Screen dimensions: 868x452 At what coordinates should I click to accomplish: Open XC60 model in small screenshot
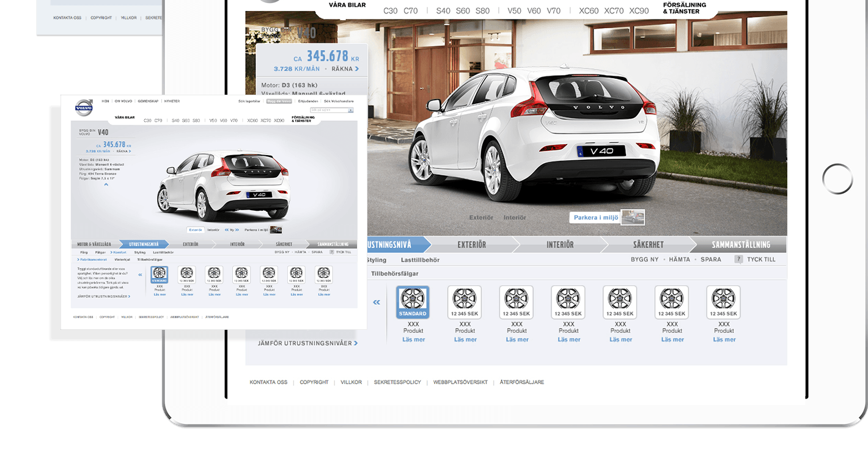click(252, 120)
